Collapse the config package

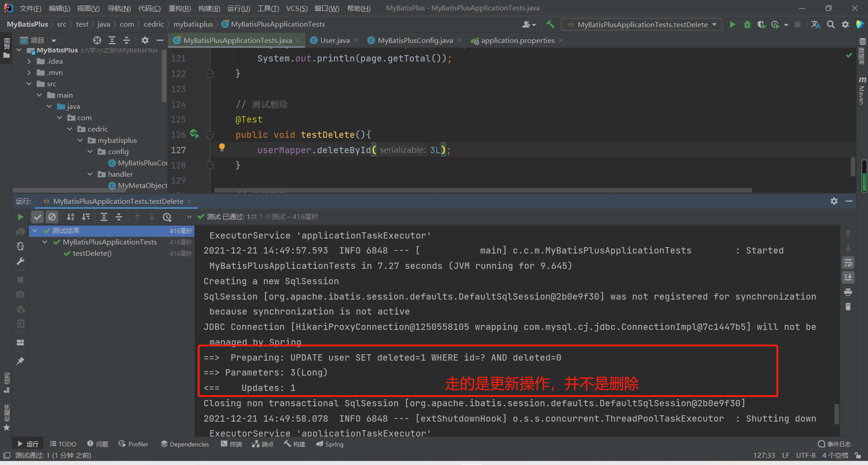tap(90, 151)
